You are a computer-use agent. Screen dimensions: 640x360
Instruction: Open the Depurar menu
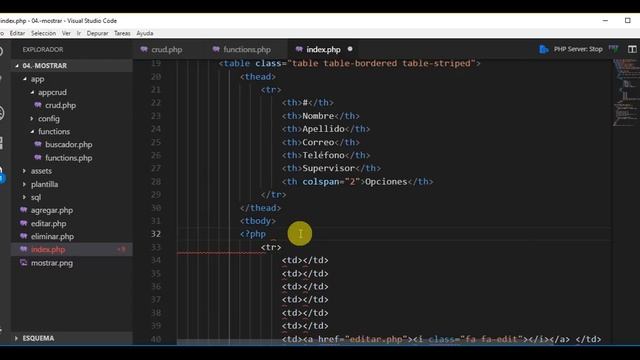tap(98, 33)
